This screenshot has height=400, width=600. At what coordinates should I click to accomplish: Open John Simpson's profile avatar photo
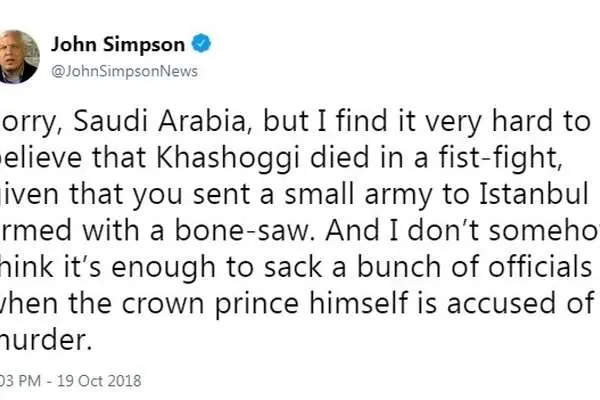(x=18, y=57)
